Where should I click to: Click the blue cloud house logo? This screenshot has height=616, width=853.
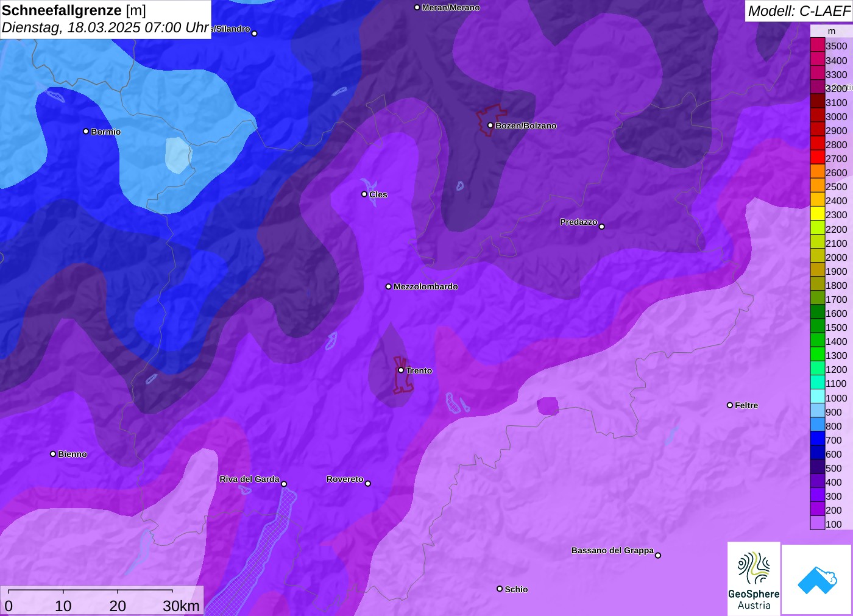point(817,579)
